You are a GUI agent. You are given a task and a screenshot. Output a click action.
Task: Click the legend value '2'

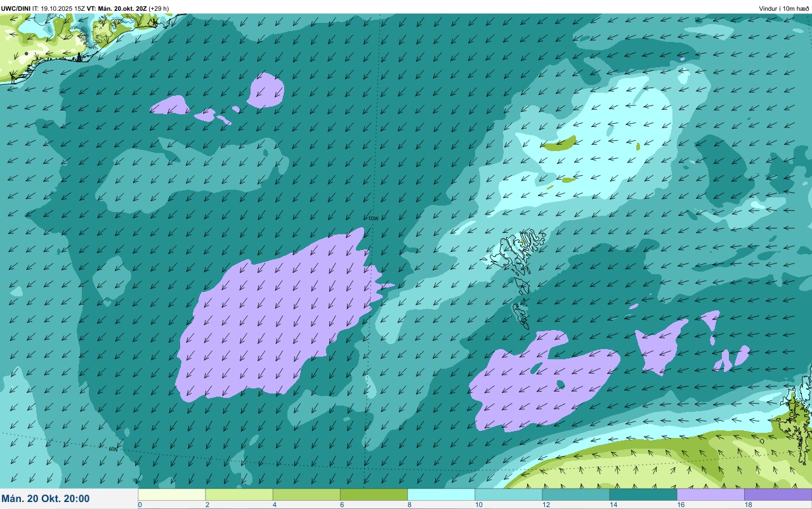pos(207,505)
